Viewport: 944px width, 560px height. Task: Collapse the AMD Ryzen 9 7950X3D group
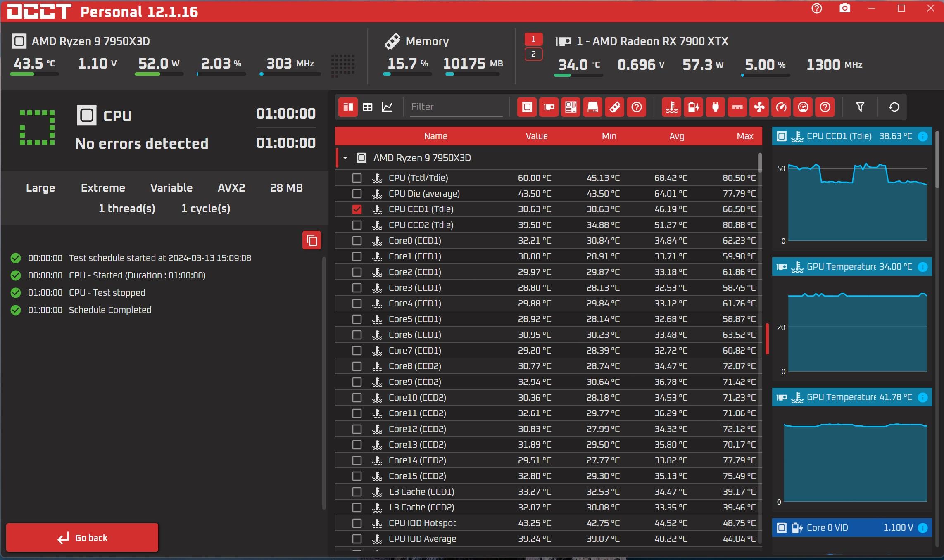click(345, 158)
